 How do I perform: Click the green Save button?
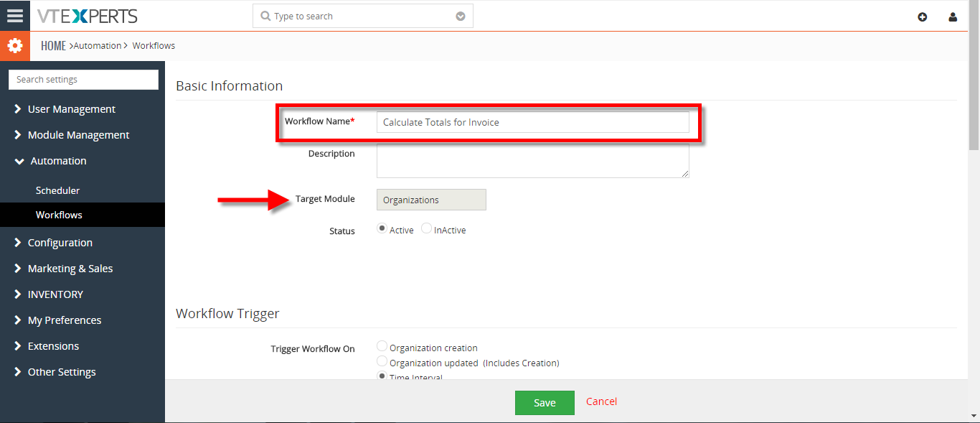pyautogui.click(x=545, y=403)
